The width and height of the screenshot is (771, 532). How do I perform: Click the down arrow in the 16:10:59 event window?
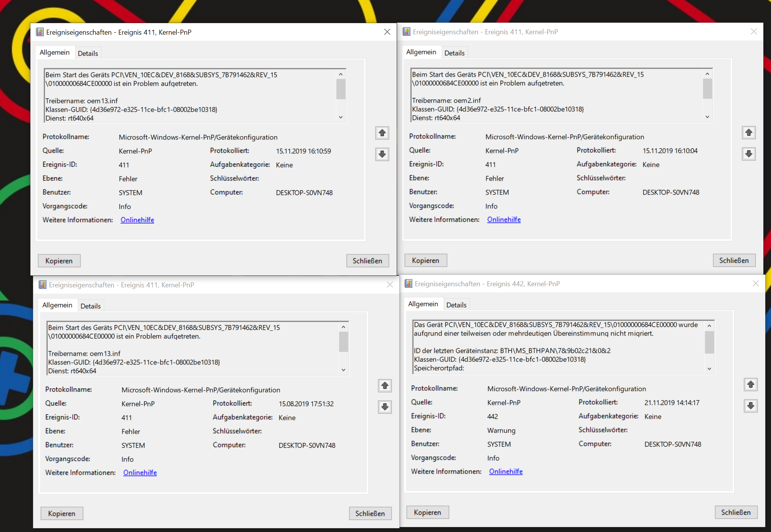coord(382,154)
